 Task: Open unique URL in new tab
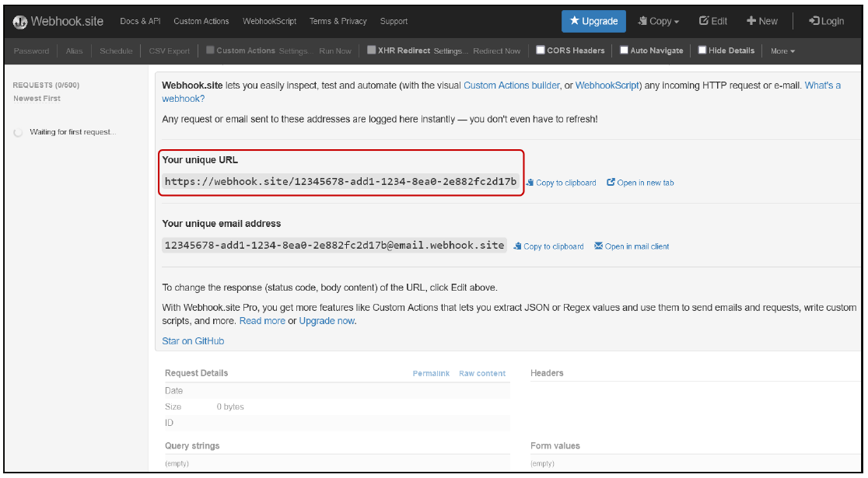[640, 183]
